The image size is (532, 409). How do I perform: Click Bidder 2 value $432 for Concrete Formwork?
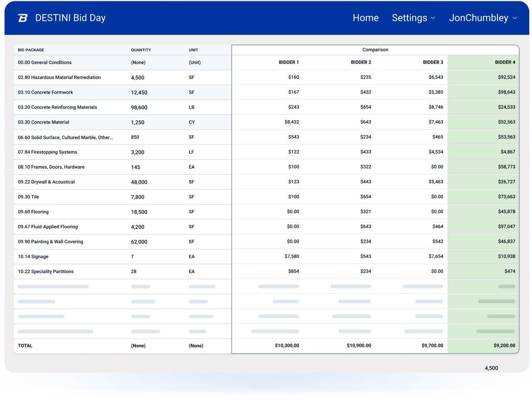coord(366,92)
